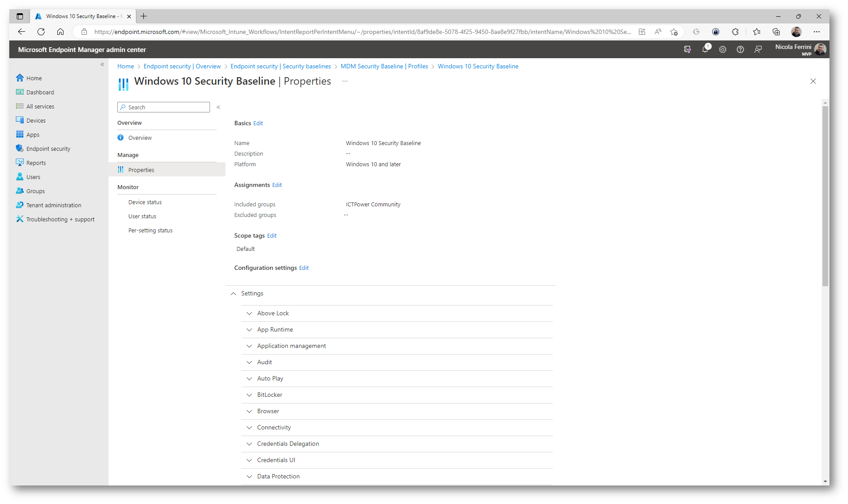Collapse the left navigation sidebar
The width and height of the screenshot is (848, 504).
(102, 64)
